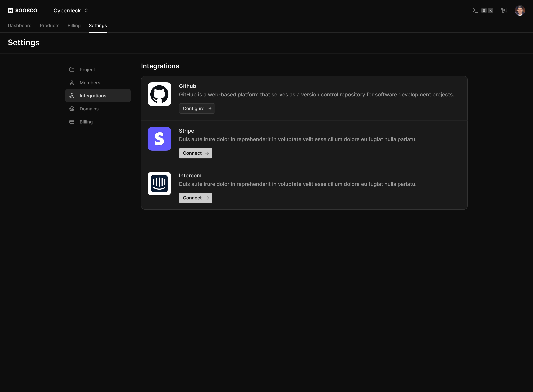Open Billing settings in the sidebar
This screenshot has height=392, width=533.
[x=98, y=122]
